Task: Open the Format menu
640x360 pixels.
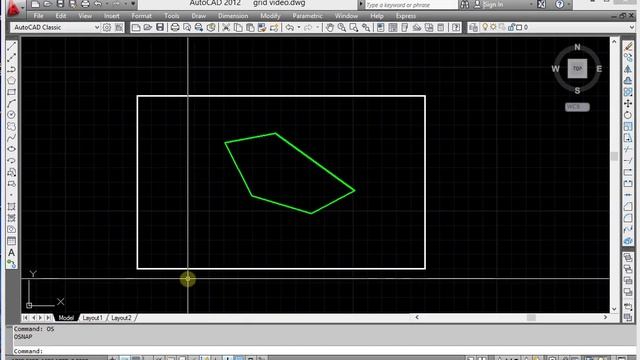Action: click(141, 16)
